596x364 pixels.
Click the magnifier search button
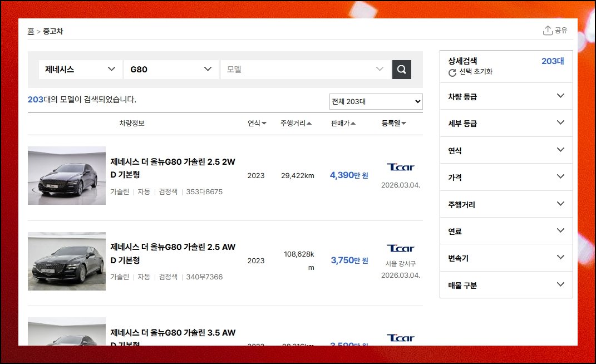tap(401, 69)
